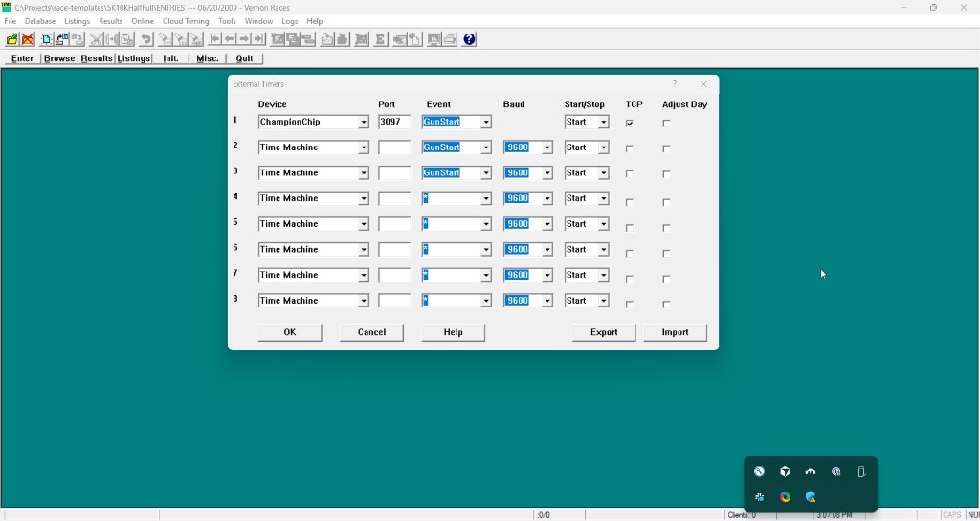
Task: Check the TCP checkbox in row 5
Action: point(630,228)
